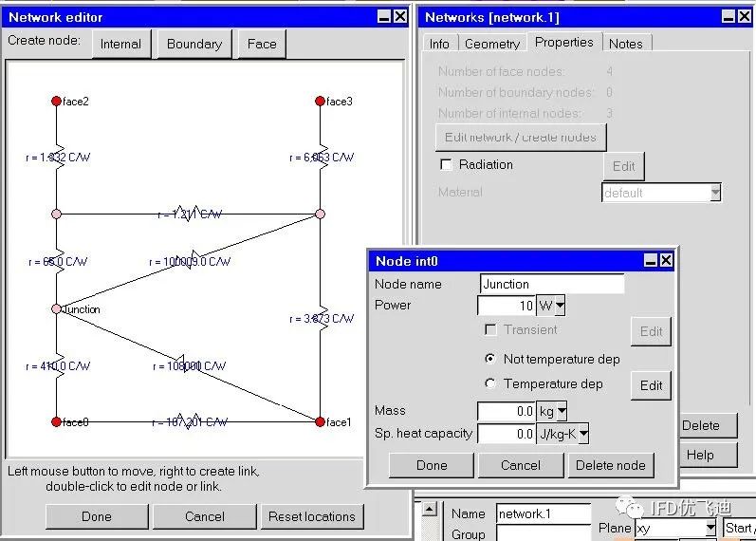
Task: Click the Group input field
Action: [x=544, y=533]
